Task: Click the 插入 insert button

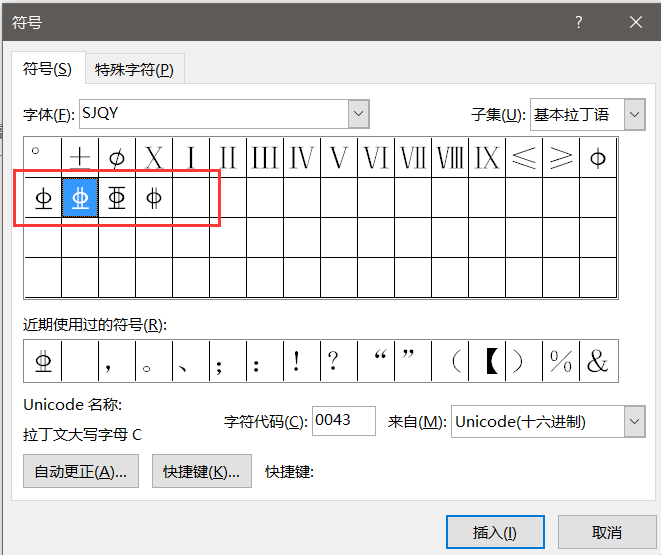Action: pos(495,532)
